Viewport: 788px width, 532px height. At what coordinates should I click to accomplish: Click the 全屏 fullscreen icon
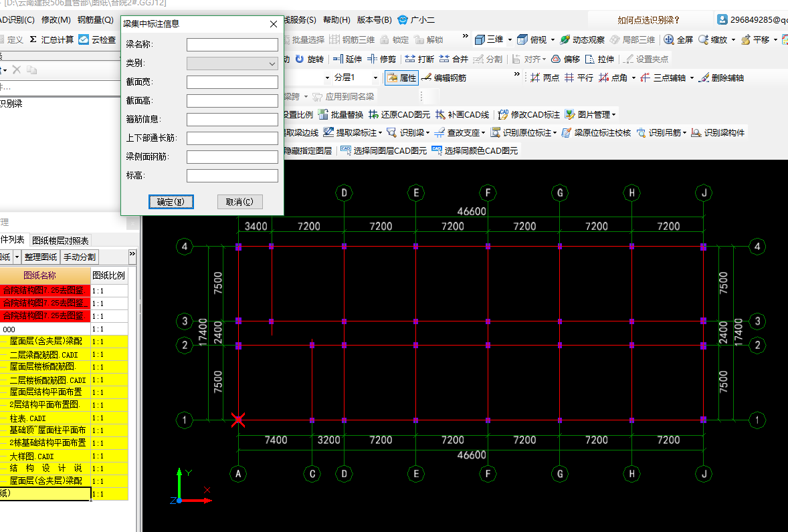[668, 39]
